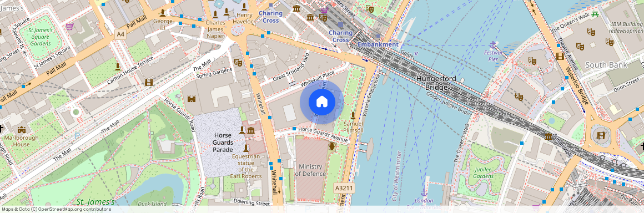Viewport: 644px width, 213px height.
Task: Select the Festival Pier anchor icon
Action: (x=492, y=45)
